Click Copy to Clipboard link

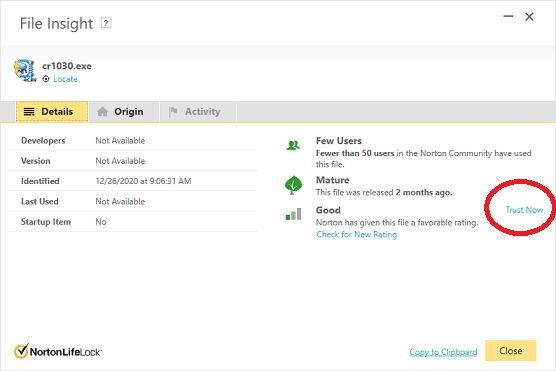[x=443, y=352]
